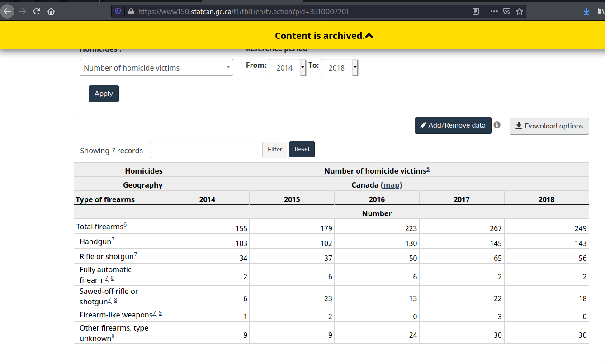Image resolution: width=605 pixels, height=364 pixels.
Task: Bookmark this page with the star
Action: pyautogui.click(x=520, y=11)
